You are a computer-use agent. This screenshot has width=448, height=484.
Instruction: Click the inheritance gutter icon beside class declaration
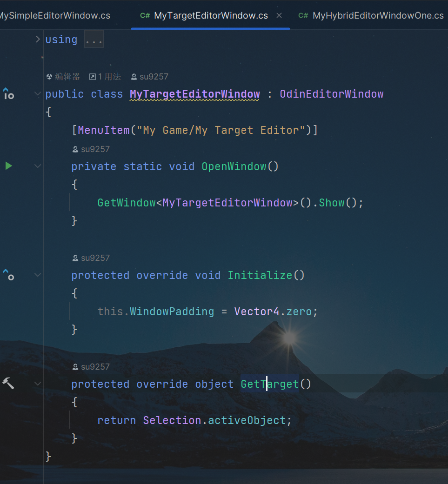click(x=8, y=93)
